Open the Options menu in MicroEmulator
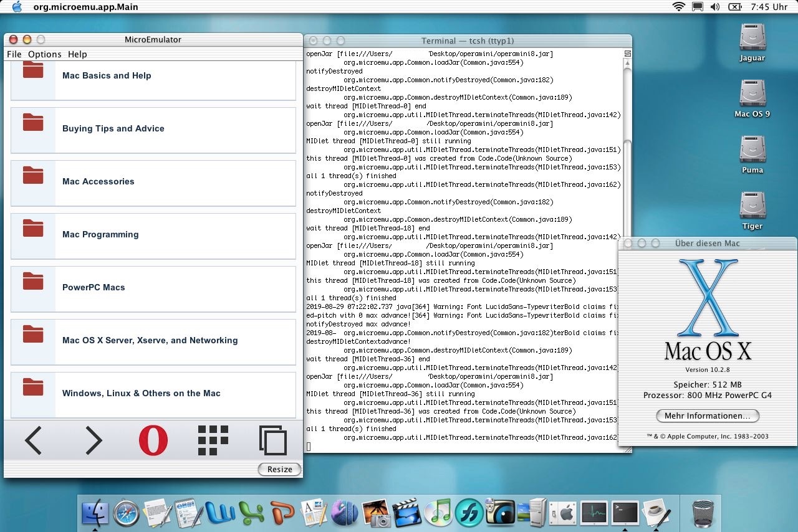The width and height of the screenshot is (798, 532). pos(45,54)
